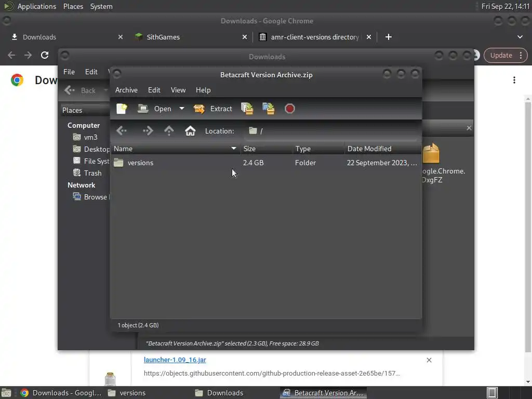The height and width of the screenshot is (399, 532).
Task: Go to archive home location
Action: pyautogui.click(x=190, y=131)
